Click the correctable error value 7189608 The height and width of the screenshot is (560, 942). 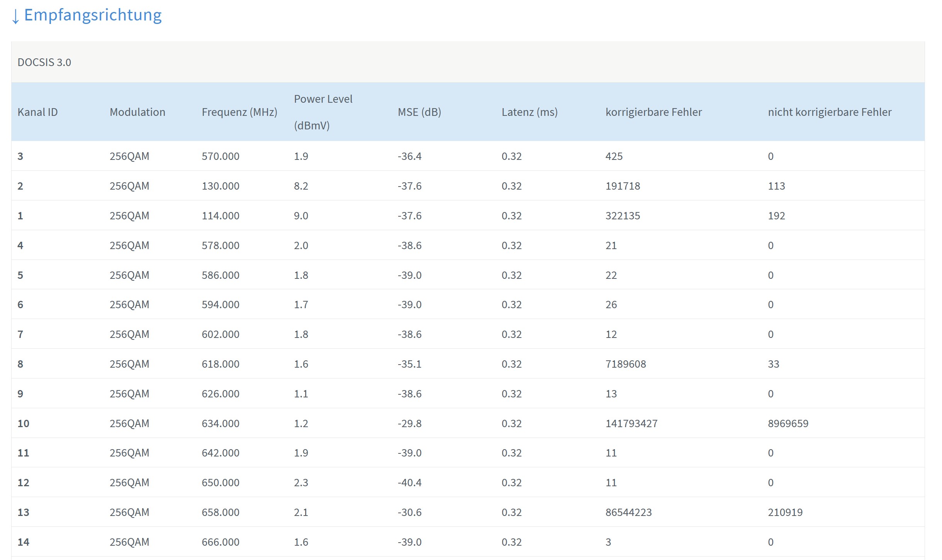coord(625,364)
